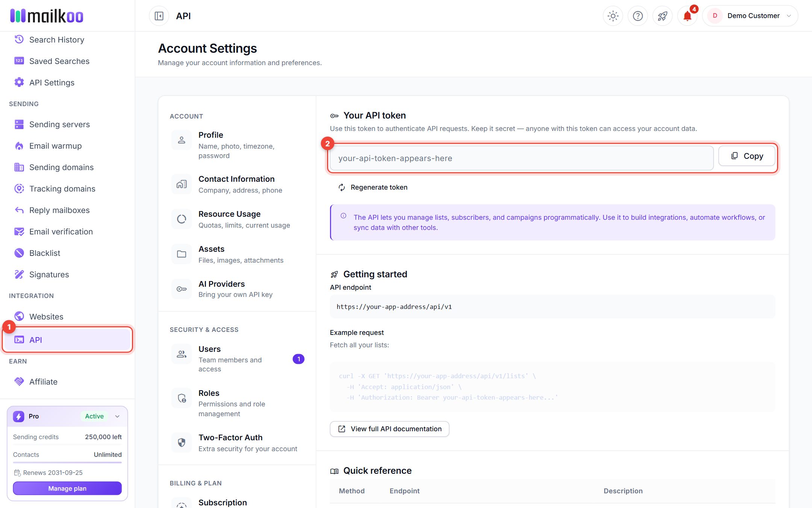The width and height of the screenshot is (812, 508).
Task: Copy the API token
Action: (x=747, y=156)
